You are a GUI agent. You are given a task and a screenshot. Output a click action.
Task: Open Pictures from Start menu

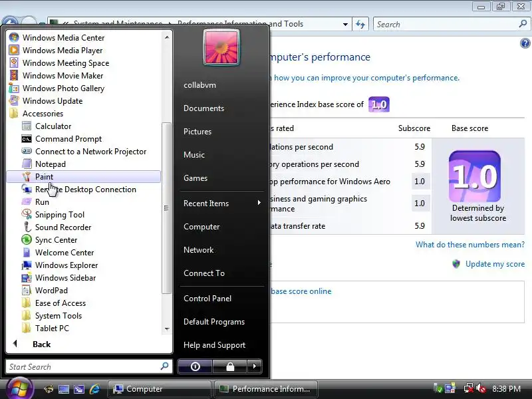click(x=198, y=131)
